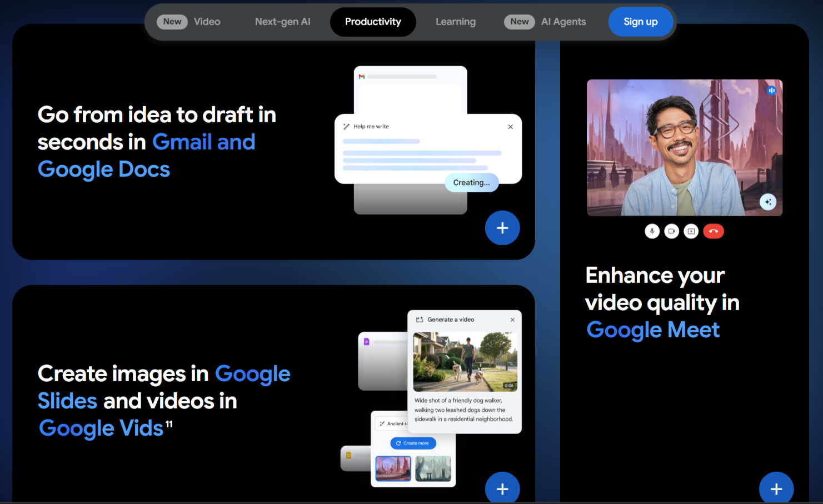
Task: Switch to the Next-gen AI tab
Action: pos(282,22)
